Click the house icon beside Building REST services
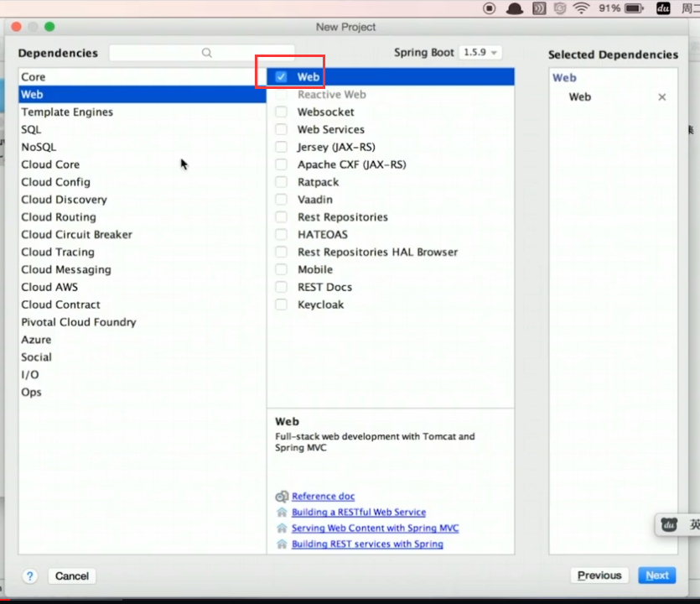Screen dimensions: 700x604 [282, 544]
